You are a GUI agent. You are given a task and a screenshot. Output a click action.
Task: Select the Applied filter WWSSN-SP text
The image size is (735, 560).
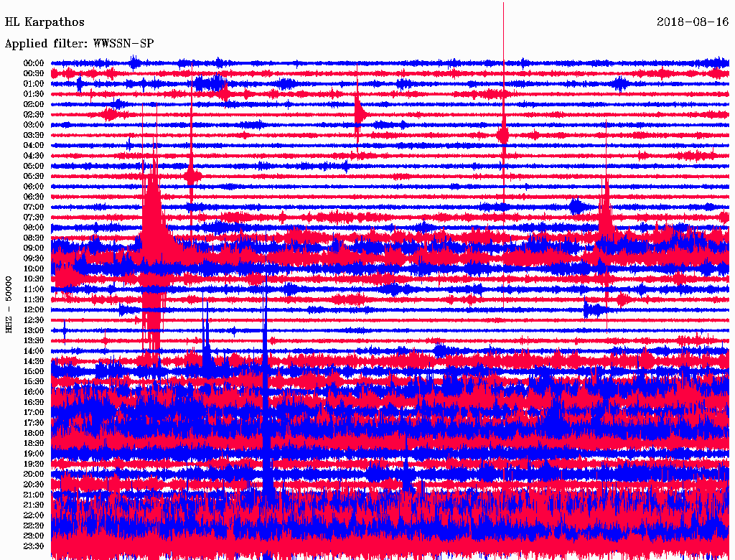tap(79, 44)
